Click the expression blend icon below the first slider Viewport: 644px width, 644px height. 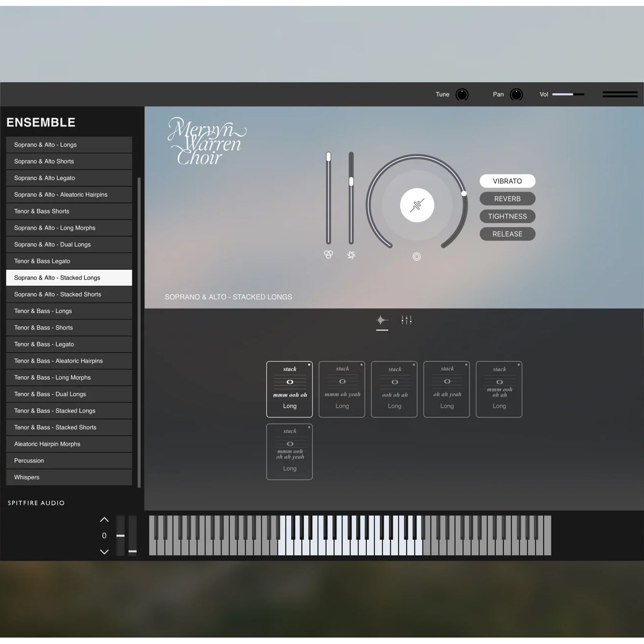point(328,255)
